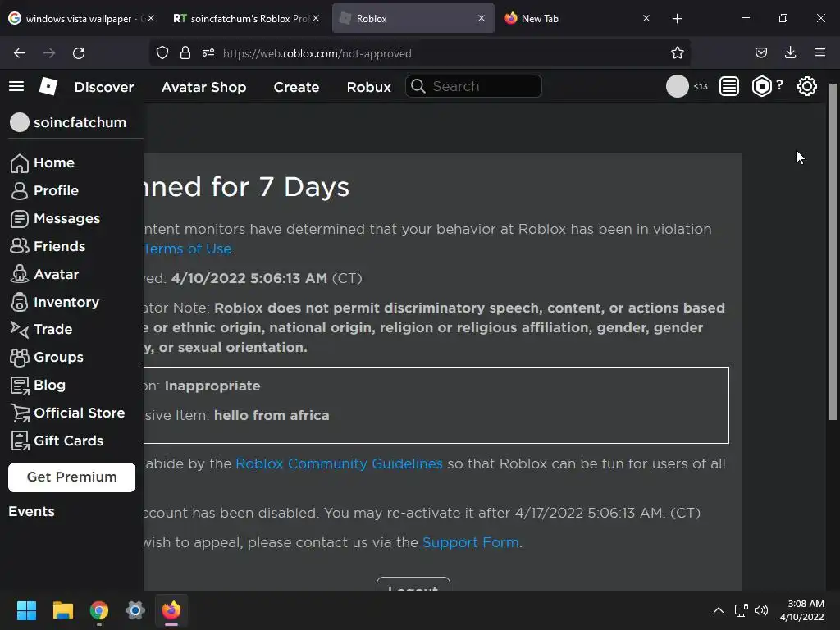Open the Roblox settings gear
The image size is (840, 630).
click(x=807, y=86)
